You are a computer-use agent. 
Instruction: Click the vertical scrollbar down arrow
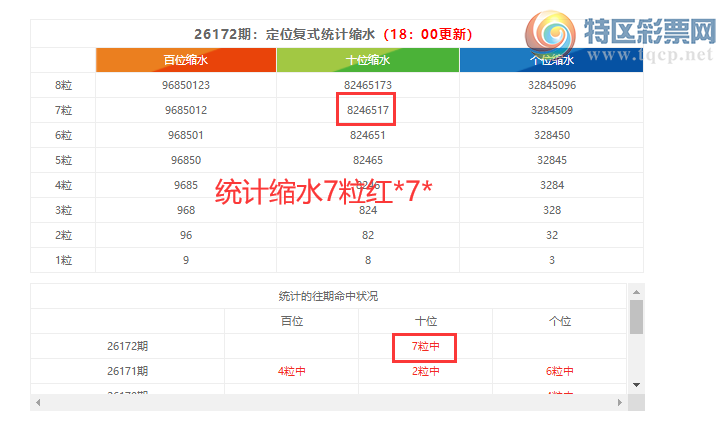(x=637, y=385)
